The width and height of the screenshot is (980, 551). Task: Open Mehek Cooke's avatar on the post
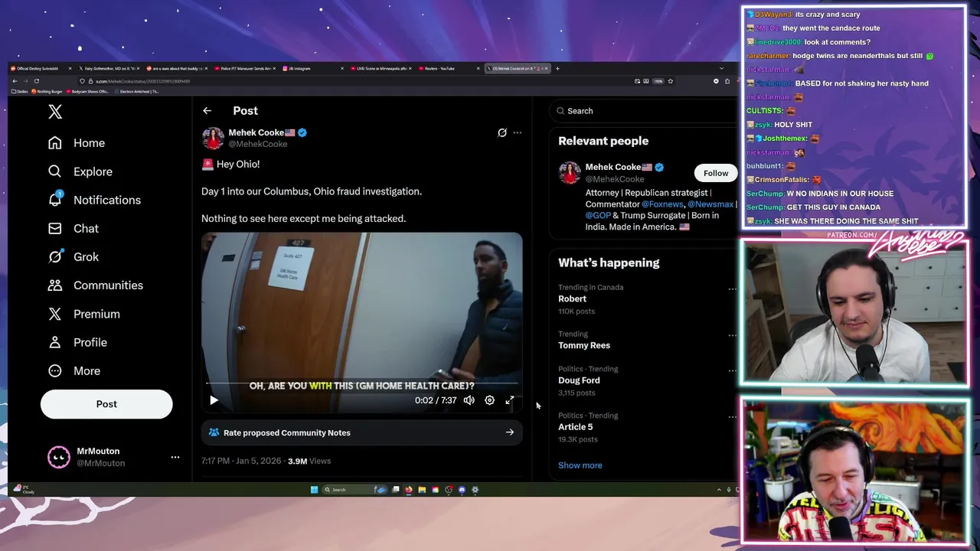213,139
